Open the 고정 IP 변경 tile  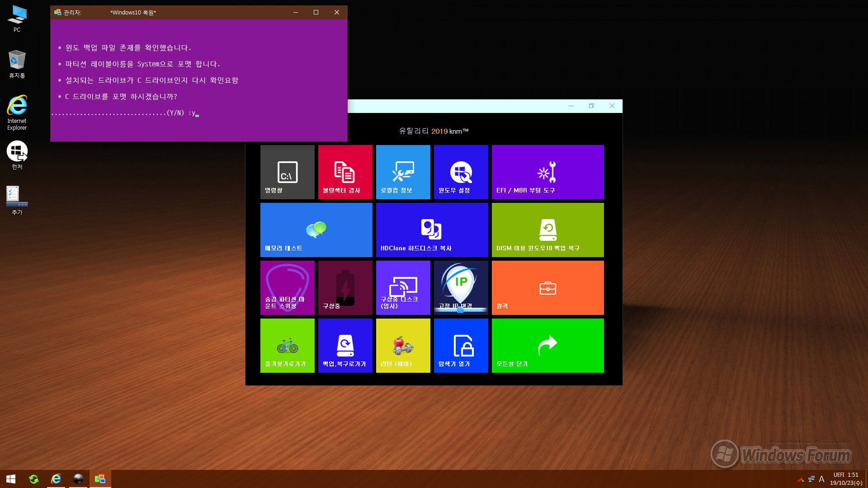click(x=461, y=288)
